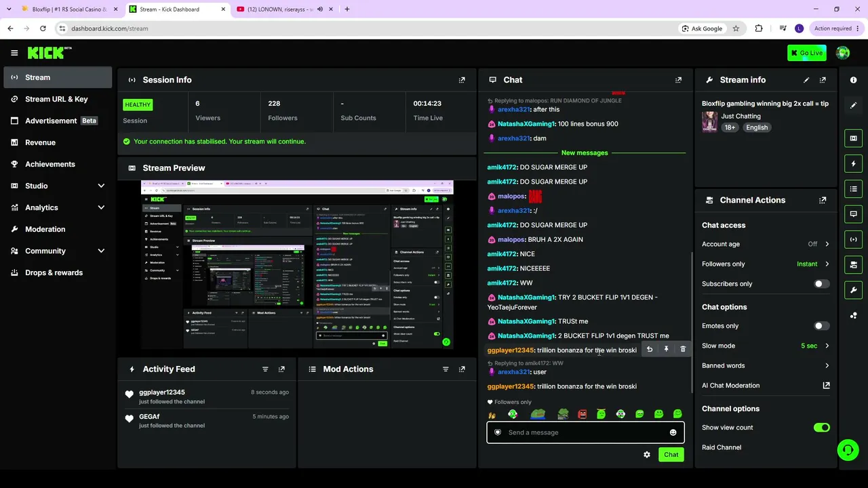Click ggplayer12345 in the Activity Feed
Image resolution: width=868 pixels, height=488 pixels.
(162, 392)
